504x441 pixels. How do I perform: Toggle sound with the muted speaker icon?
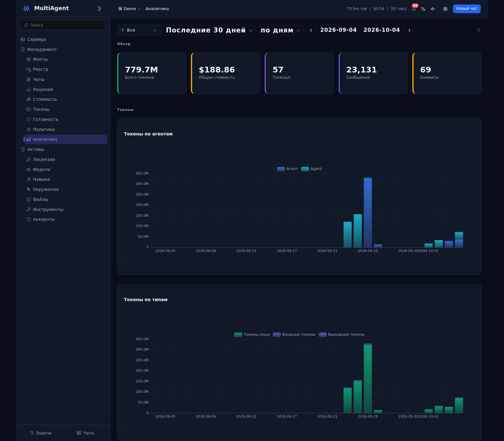point(433,9)
